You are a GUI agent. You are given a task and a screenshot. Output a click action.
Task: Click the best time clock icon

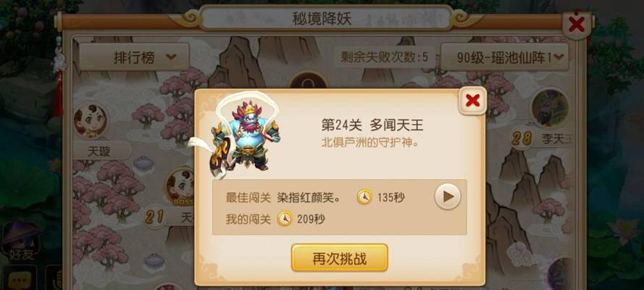364,198
